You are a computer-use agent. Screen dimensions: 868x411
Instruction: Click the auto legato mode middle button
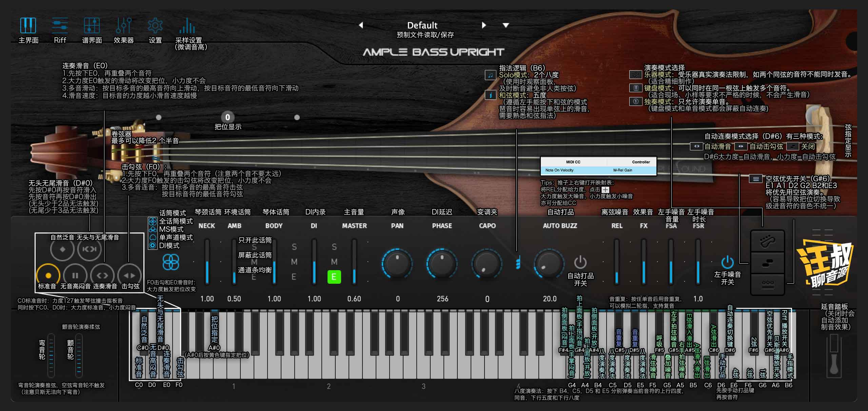(768, 262)
